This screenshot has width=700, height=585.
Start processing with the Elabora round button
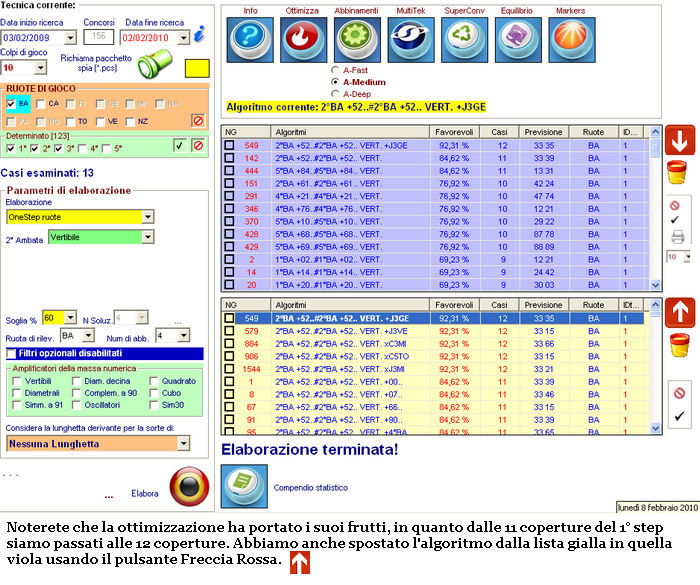189,486
